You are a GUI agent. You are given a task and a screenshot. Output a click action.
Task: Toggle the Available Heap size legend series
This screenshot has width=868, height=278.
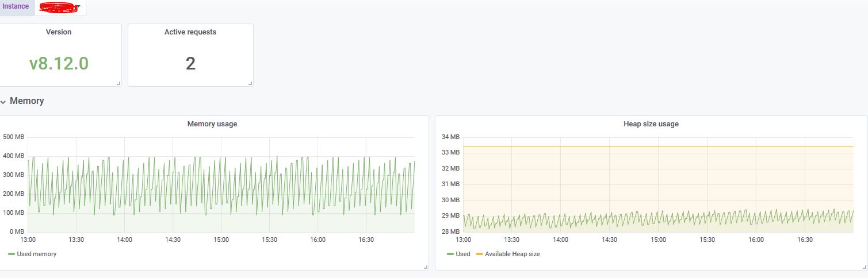[512, 254]
